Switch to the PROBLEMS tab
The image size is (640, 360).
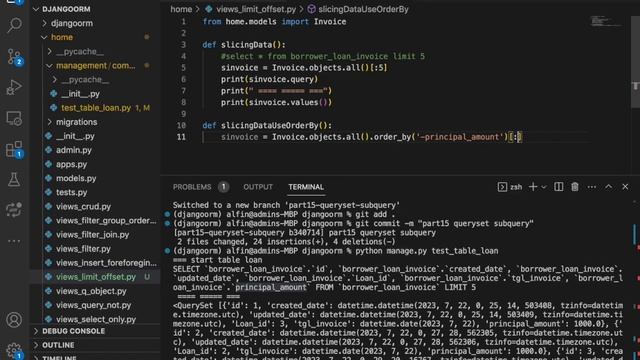(192, 187)
